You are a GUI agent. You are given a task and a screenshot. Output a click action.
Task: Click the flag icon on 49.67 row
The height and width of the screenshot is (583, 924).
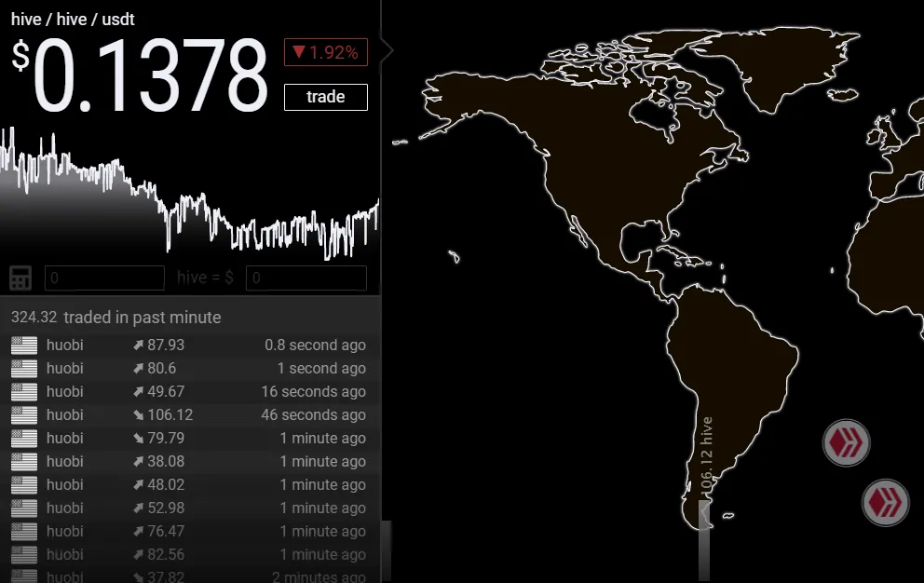pos(24,392)
